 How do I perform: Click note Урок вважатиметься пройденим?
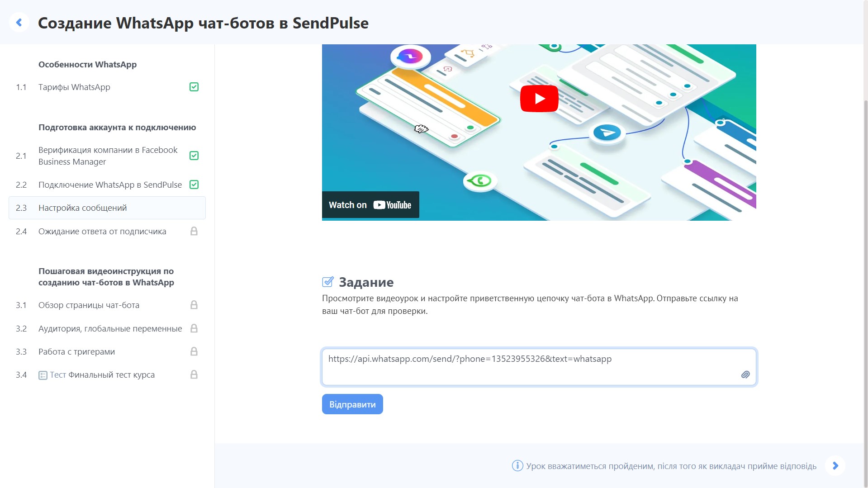click(671, 466)
